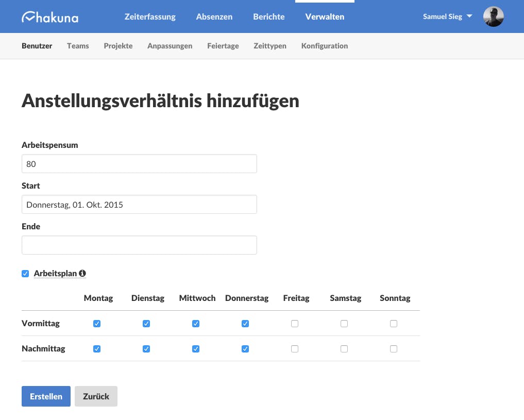Click the Samstag column header
Image resolution: width=524 pixels, height=420 pixels.
(346, 298)
